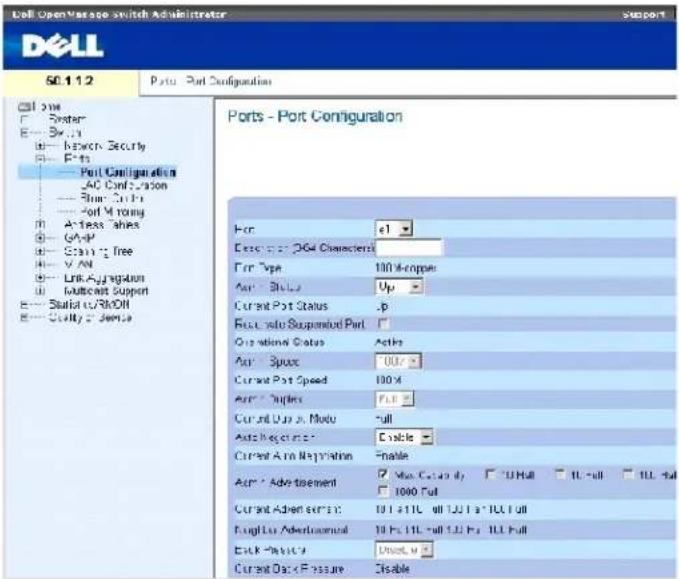Click the 50.1.1.2 IP address label
679x579 pixels.
coord(69,81)
